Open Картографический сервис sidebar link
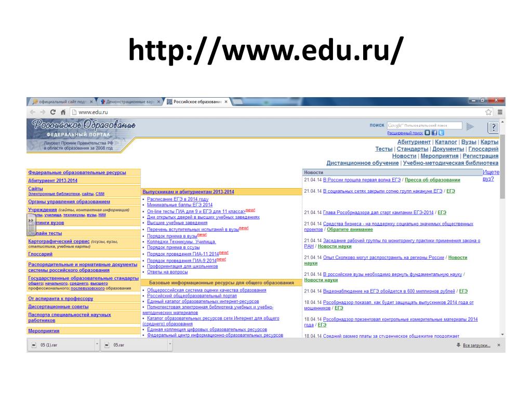 tap(59, 241)
